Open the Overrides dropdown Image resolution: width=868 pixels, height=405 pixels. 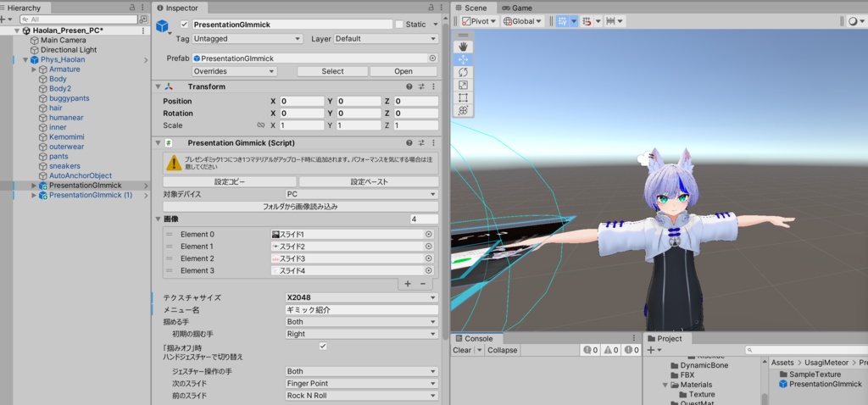234,71
